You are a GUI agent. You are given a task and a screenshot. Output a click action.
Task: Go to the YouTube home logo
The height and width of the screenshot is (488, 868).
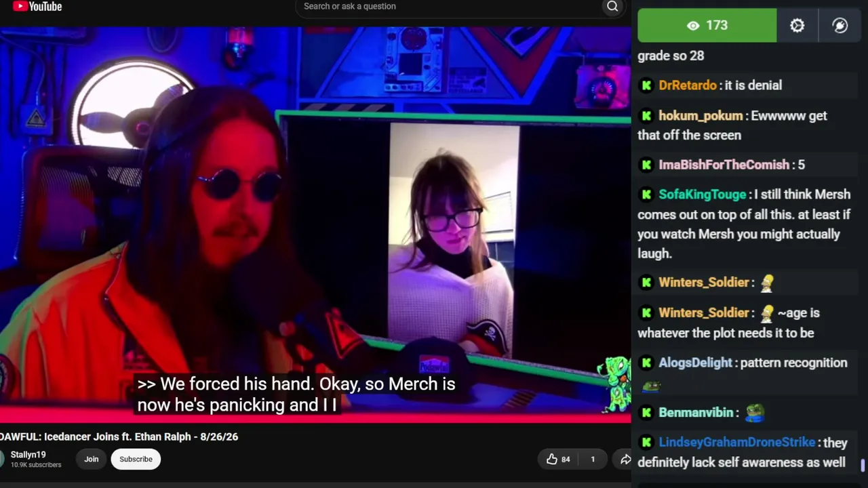[37, 7]
